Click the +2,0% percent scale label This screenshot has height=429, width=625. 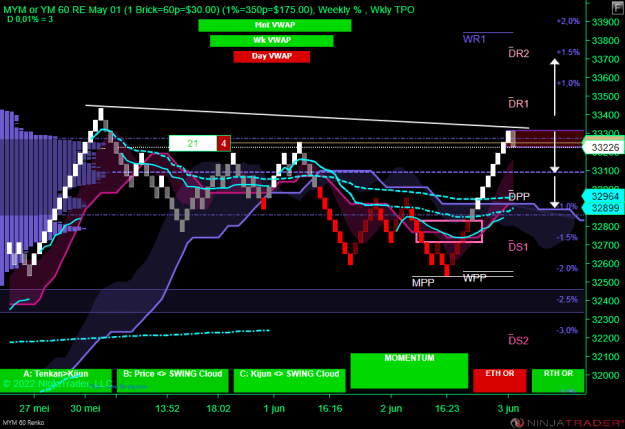coord(568,21)
